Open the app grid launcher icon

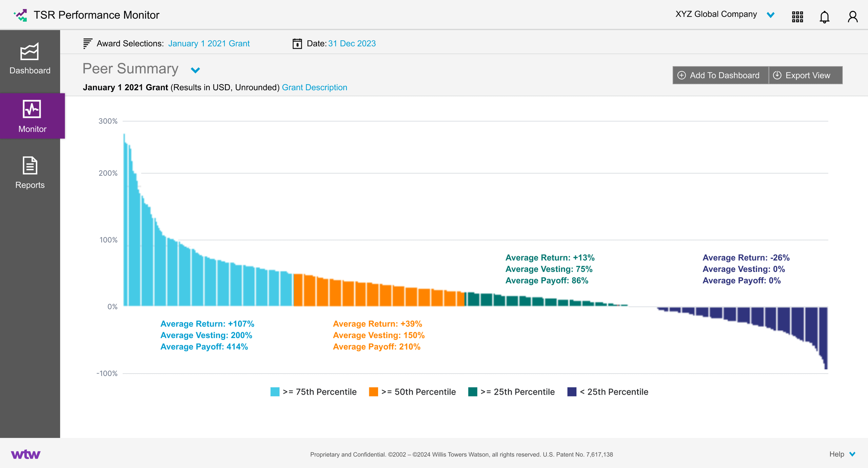coord(797,17)
